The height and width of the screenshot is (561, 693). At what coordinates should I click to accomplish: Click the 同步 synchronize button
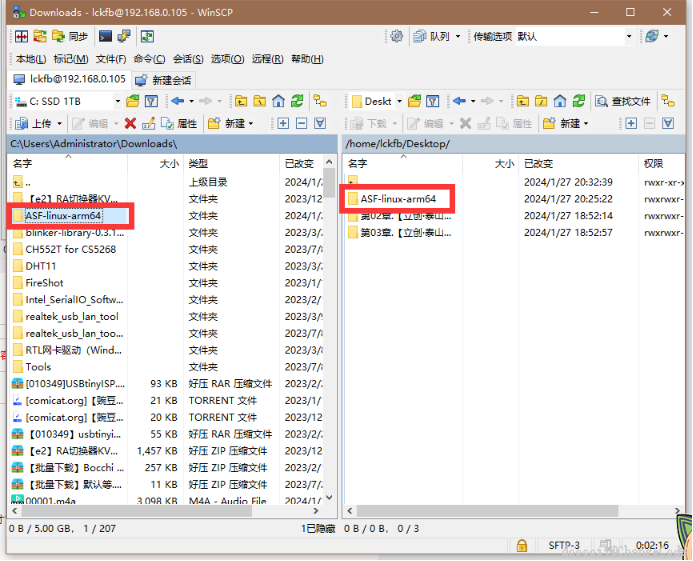[x=70, y=36]
